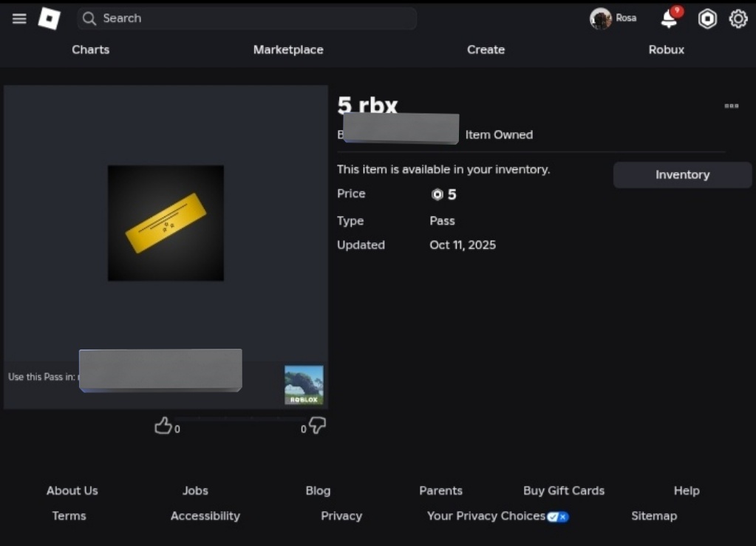Open the three-dot more options menu

tap(732, 106)
